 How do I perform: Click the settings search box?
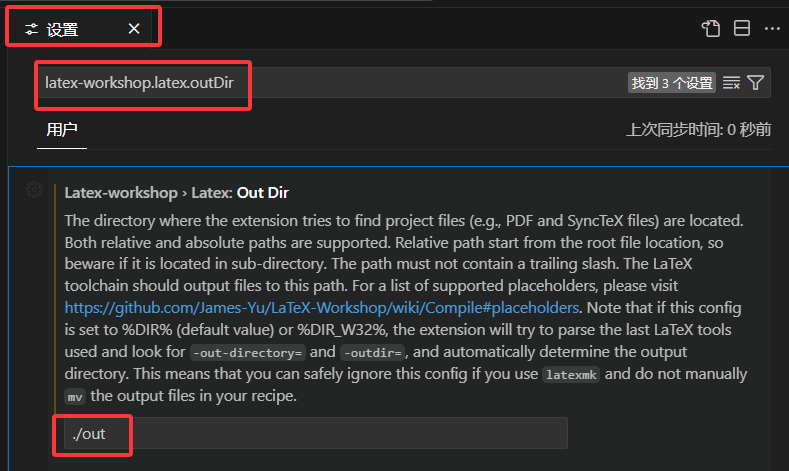tap(404, 83)
